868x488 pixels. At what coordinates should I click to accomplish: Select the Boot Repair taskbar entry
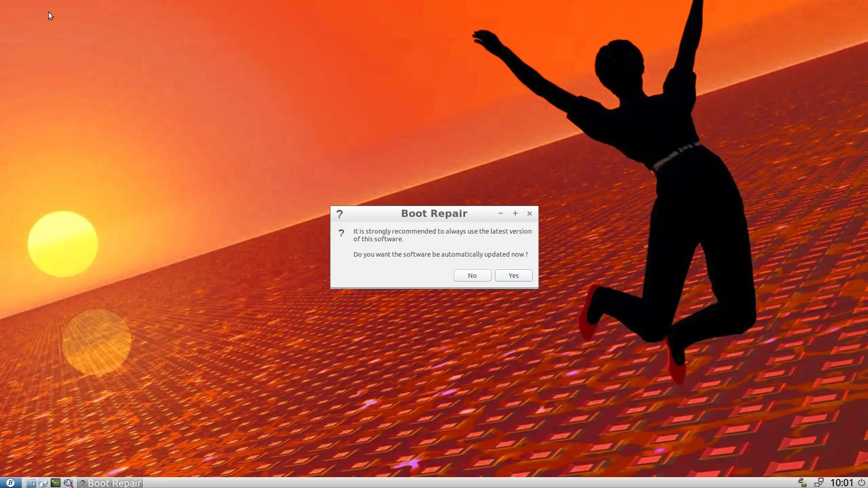[110, 483]
